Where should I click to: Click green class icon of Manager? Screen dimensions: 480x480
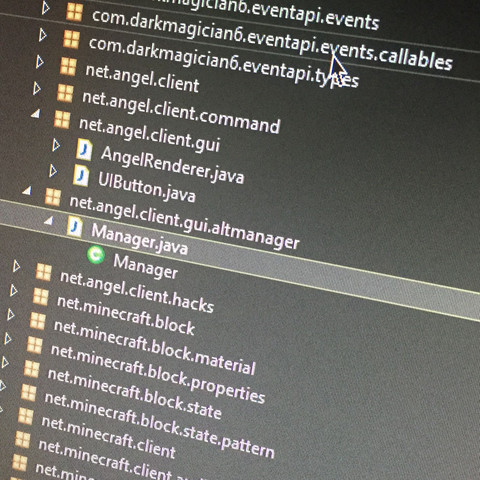96,255
